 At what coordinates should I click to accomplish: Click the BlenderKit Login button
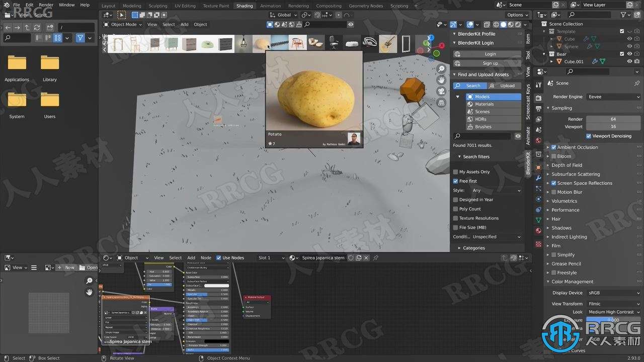[x=487, y=54]
